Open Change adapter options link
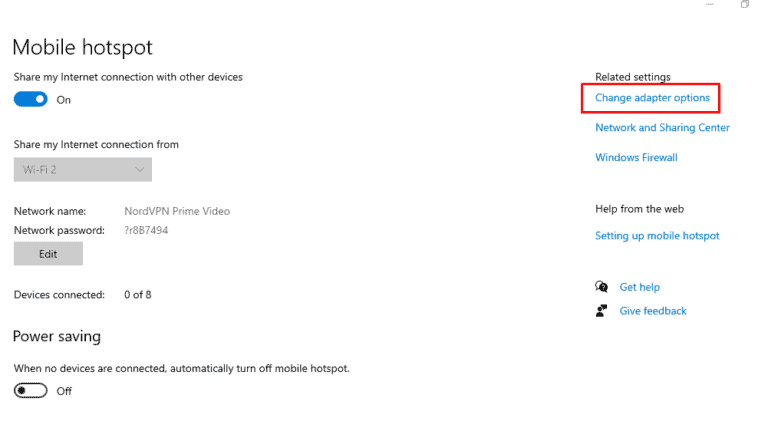Viewport: 768px width, 441px height. click(652, 98)
